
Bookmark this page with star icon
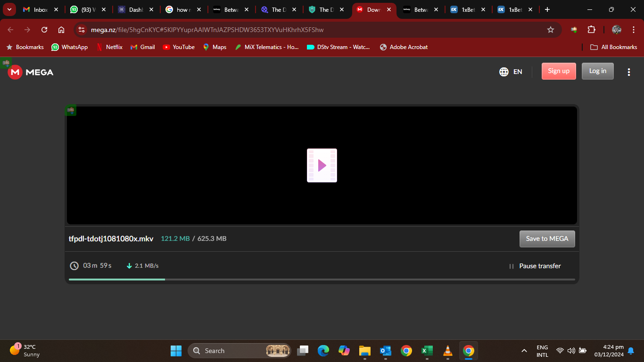click(550, 30)
